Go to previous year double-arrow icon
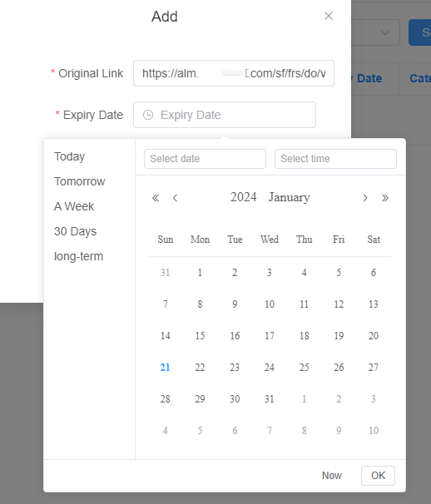Screen dimensions: 431x504 point(156,198)
